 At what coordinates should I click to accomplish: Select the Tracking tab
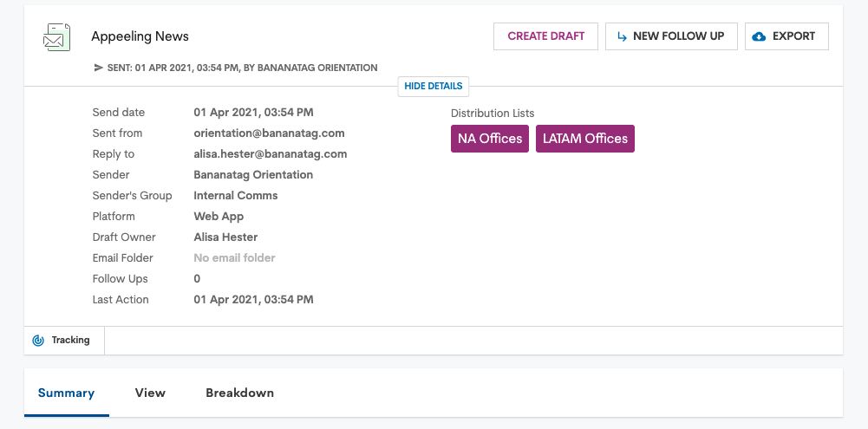point(64,341)
